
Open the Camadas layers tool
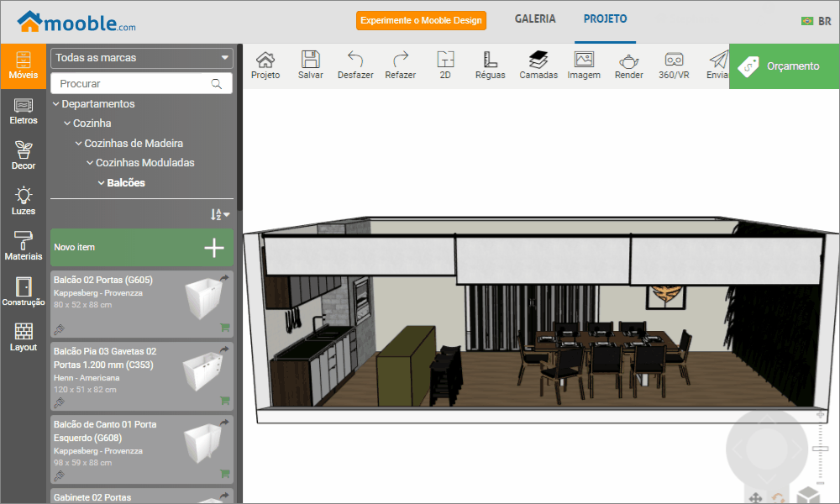pos(538,66)
